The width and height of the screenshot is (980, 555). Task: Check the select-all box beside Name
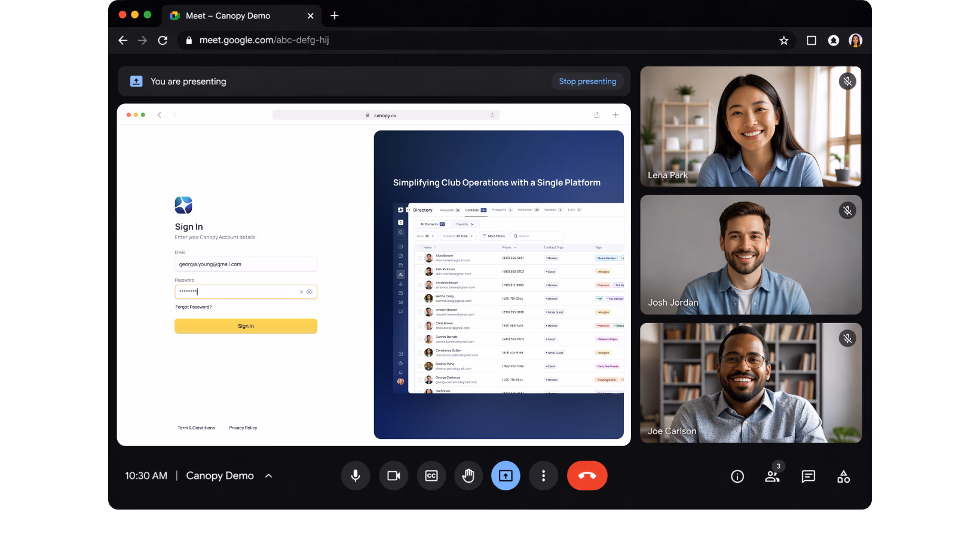click(x=420, y=248)
